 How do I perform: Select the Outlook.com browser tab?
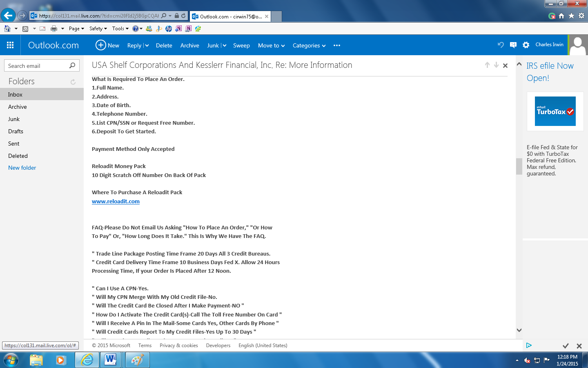coord(230,16)
